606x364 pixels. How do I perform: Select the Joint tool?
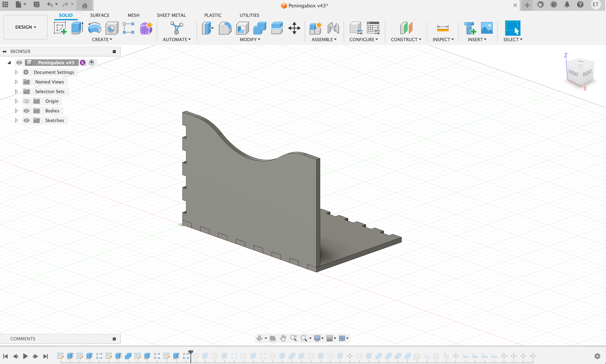point(333,28)
